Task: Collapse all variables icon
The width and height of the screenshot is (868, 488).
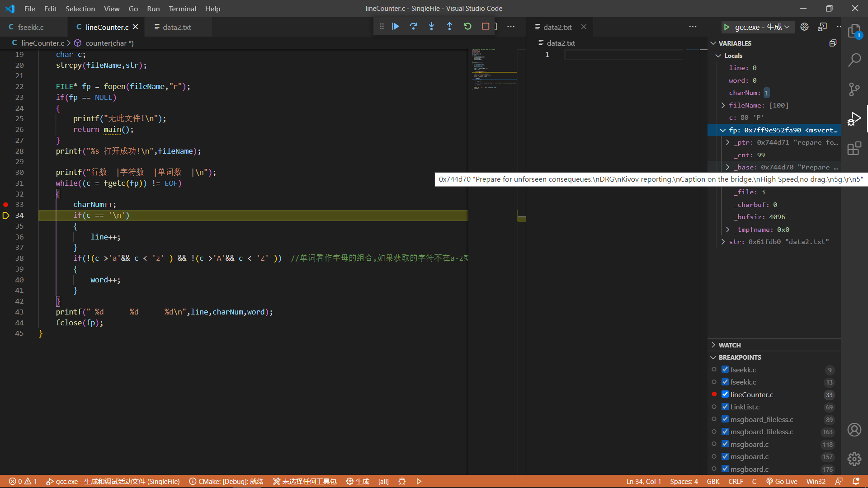Action: (x=833, y=43)
